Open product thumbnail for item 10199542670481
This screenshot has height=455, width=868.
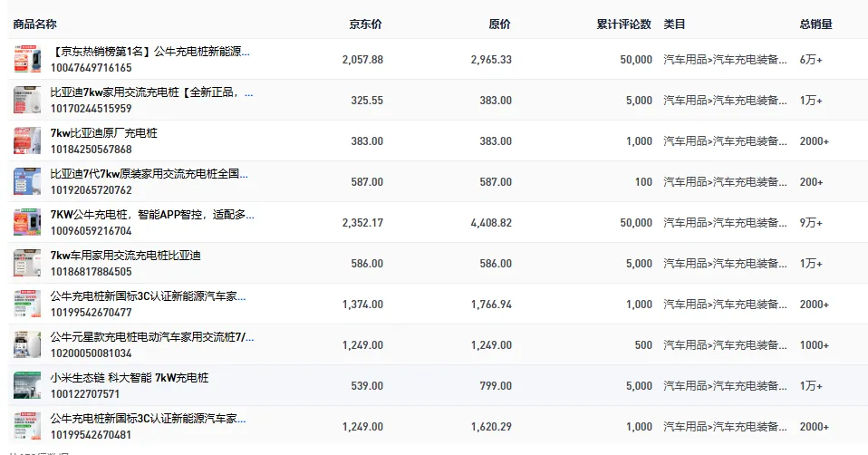coord(27,426)
